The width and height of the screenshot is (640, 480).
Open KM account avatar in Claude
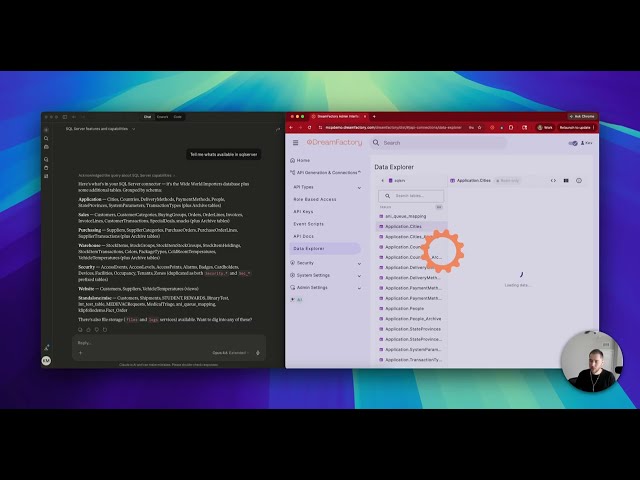tap(46, 360)
